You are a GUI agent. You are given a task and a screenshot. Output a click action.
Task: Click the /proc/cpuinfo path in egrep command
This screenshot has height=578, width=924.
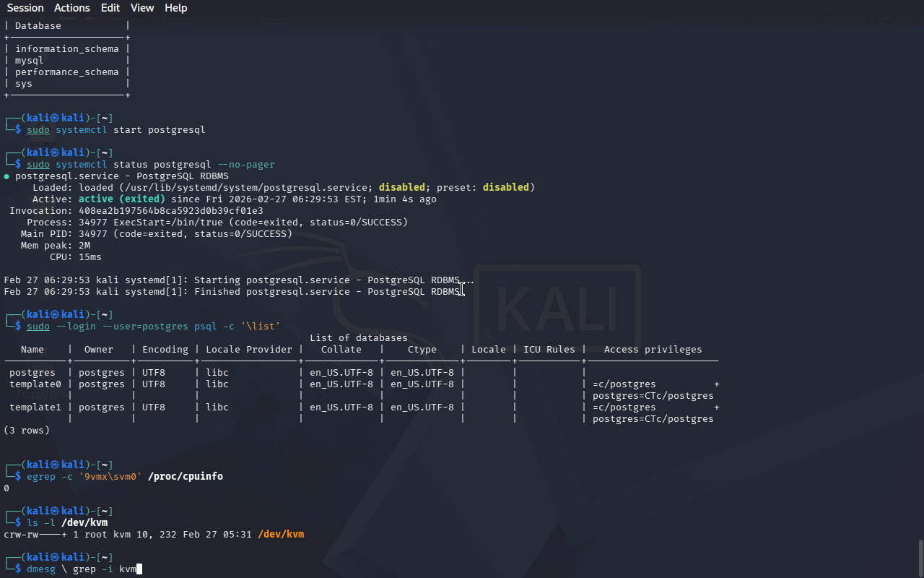coord(186,477)
